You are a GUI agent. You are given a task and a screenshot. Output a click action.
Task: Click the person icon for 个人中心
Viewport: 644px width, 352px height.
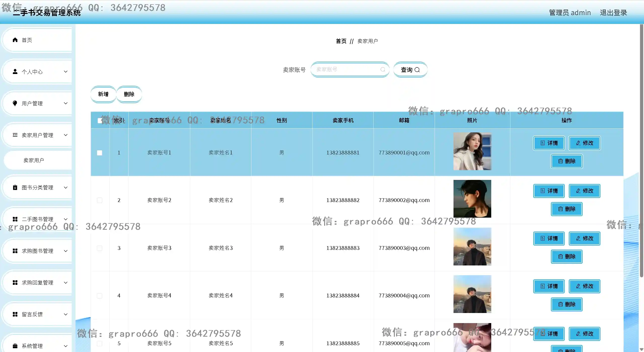click(x=15, y=72)
